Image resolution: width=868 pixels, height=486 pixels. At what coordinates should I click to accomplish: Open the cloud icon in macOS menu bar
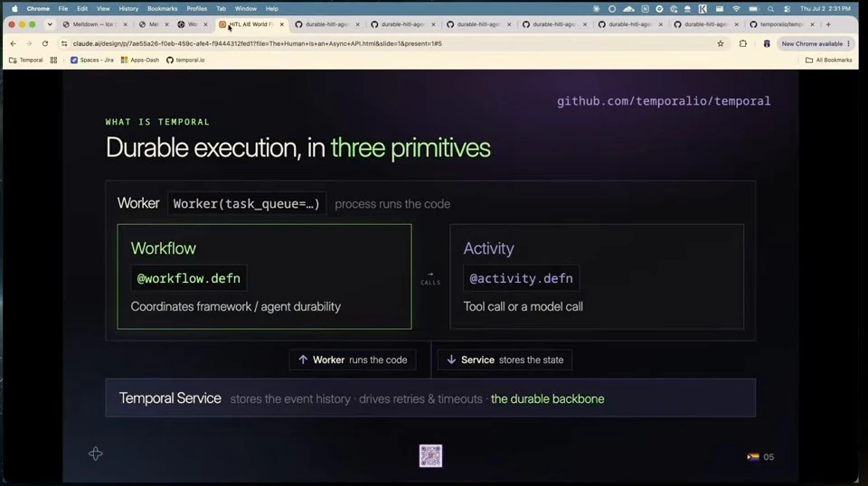coord(628,9)
